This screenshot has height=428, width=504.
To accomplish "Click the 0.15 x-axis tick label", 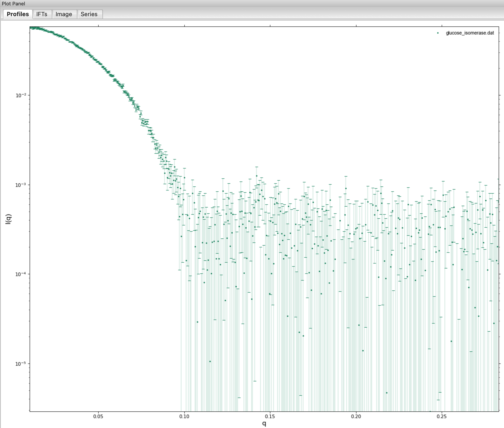I will (x=270, y=416).
